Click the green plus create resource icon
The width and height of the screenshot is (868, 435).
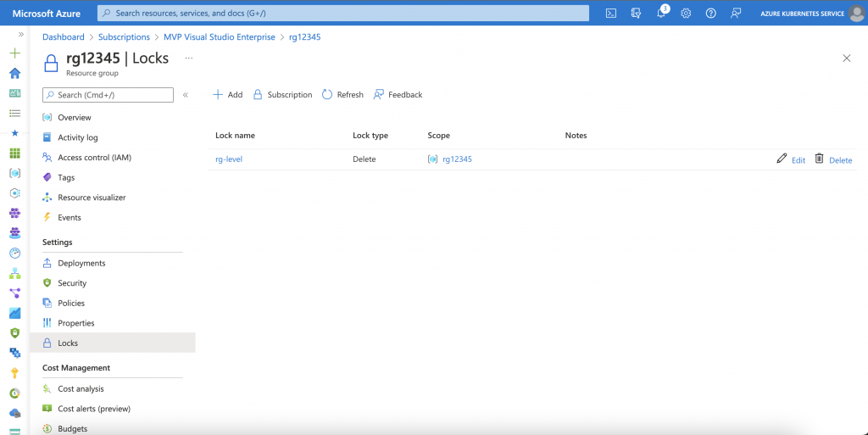(x=14, y=53)
